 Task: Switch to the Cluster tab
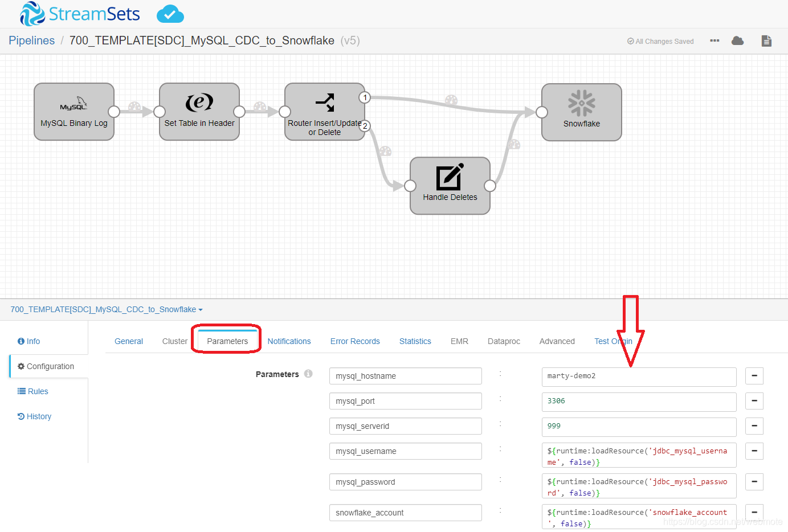tap(175, 341)
